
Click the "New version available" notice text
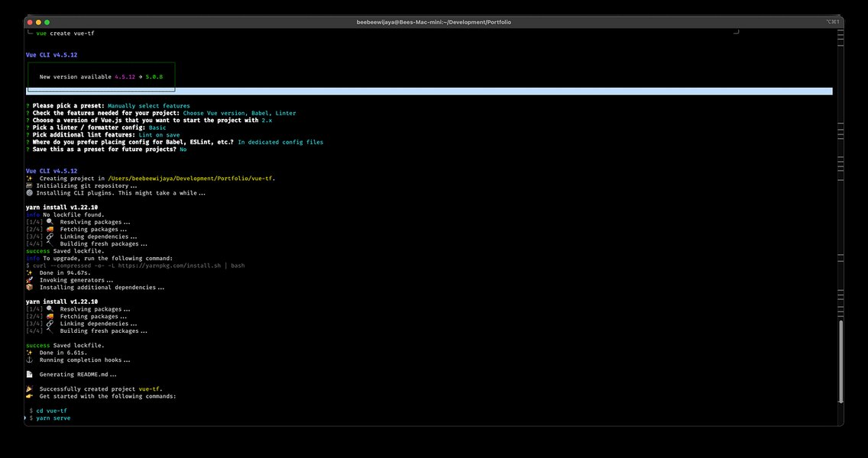[76, 77]
